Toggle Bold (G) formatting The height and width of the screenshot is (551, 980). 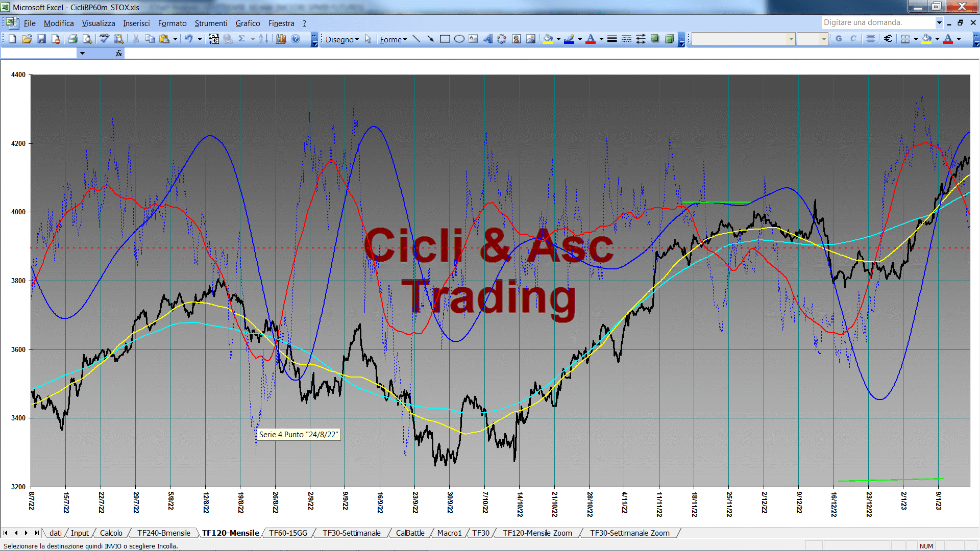tap(839, 39)
